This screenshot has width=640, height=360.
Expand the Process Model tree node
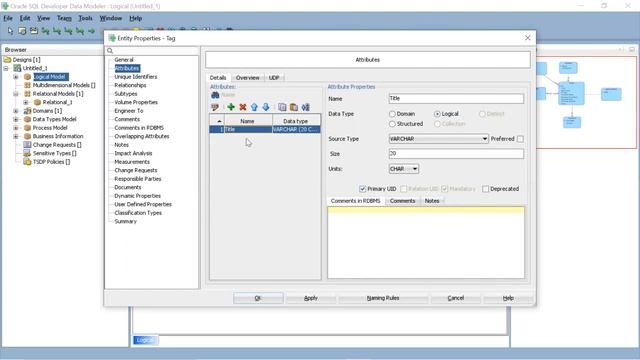(16, 128)
